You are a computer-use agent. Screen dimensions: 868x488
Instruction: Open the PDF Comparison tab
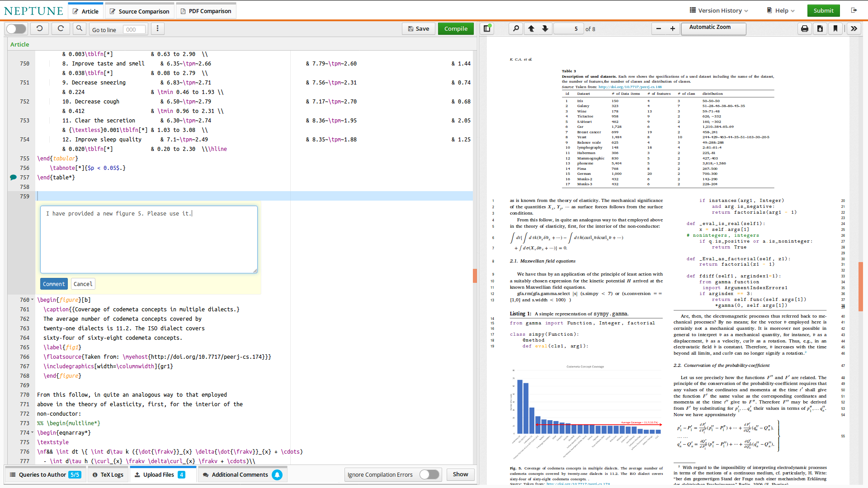pyautogui.click(x=206, y=11)
